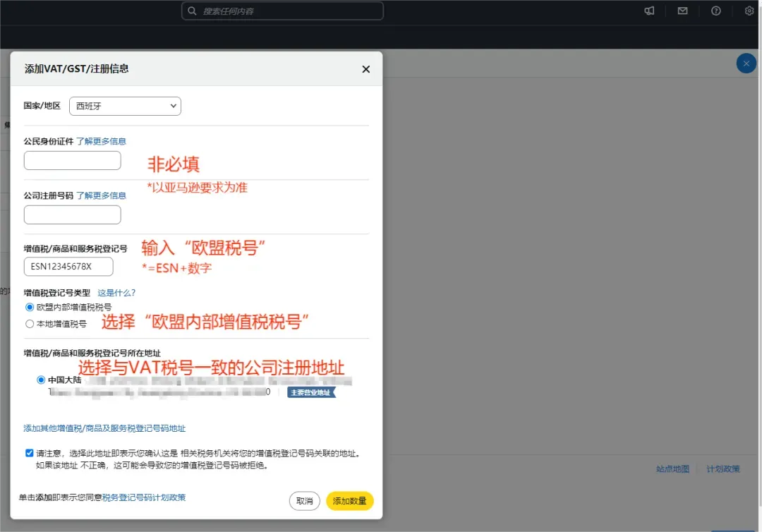Click the VAT number field ESN12345678X
The width and height of the screenshot is (762, 532).
click(x=68, y=266)
